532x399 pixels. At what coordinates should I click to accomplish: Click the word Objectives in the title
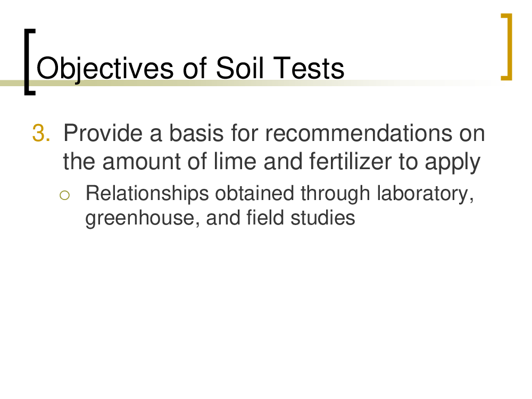[x=105, y=69]
